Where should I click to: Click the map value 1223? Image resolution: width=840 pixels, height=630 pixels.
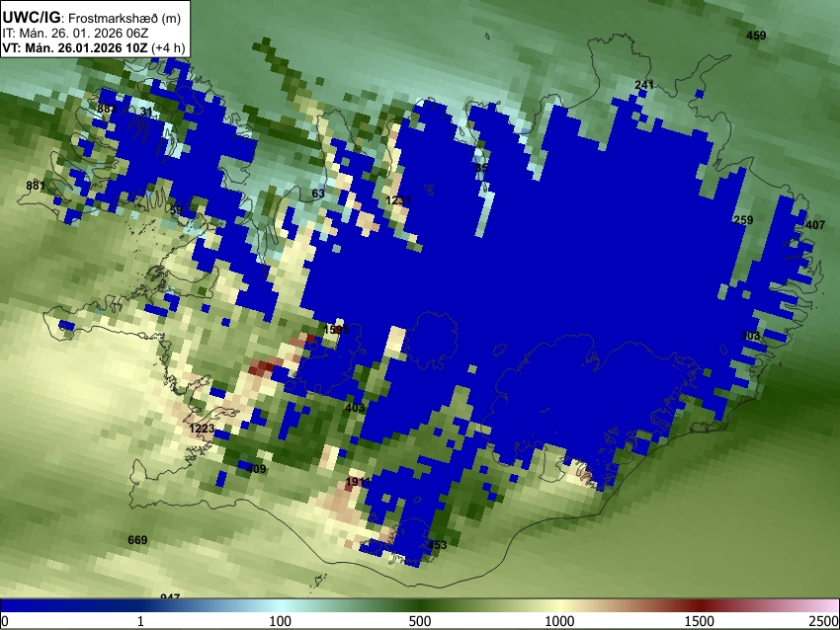point(202,429)
